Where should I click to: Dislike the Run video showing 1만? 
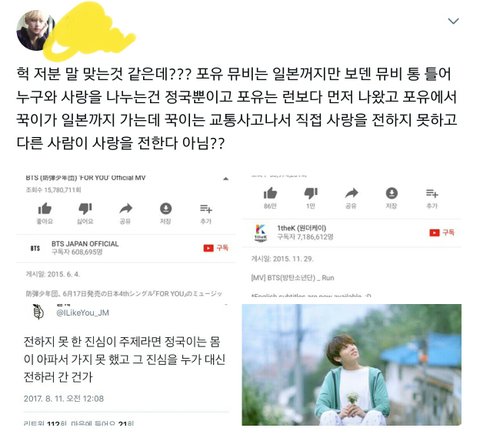311,198
